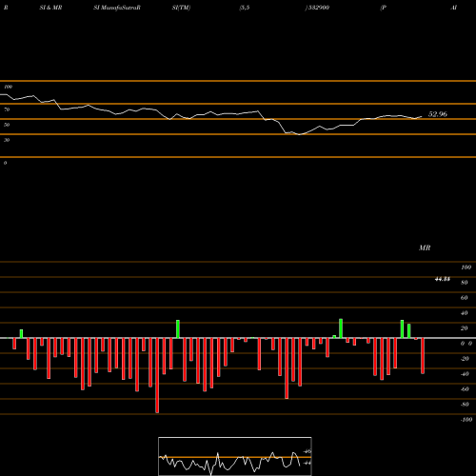476x476 pixels.
Task: Click the -40 label on histogram axis
Action: [465, 374]
